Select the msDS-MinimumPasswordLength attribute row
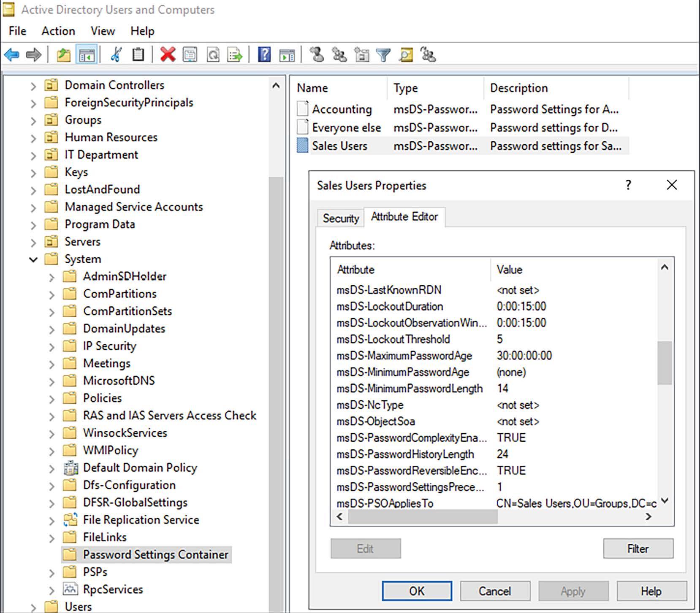700x613 pixels. point(494,389)
